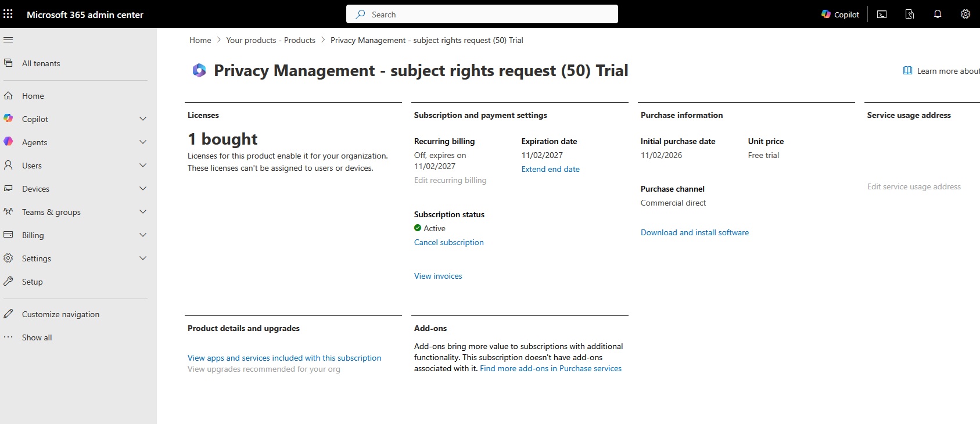Click the Copilot icon in sidebar

(8, 118)
